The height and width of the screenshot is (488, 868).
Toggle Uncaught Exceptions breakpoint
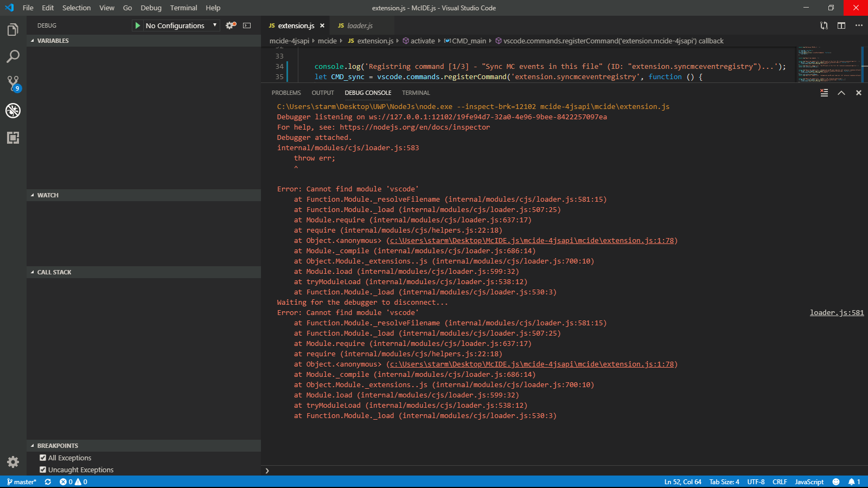tap(43, 470)
